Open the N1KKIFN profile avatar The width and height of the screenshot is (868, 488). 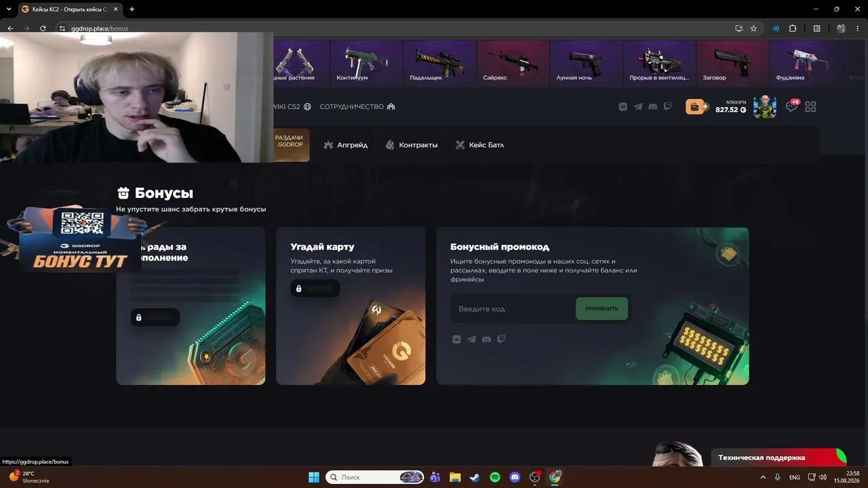coord(765,106)
